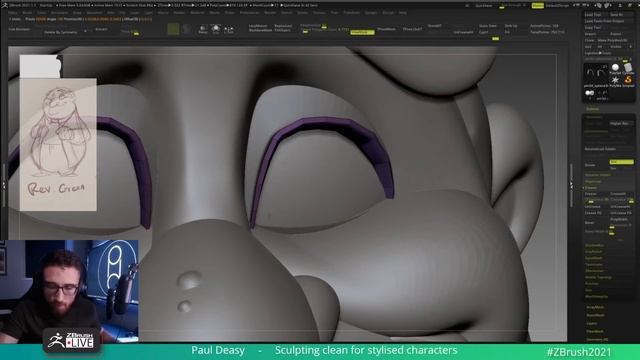The height and width of the screenshot is (360, 640).
Task: Click UnCreaseAll button
Action: [620, 207]
